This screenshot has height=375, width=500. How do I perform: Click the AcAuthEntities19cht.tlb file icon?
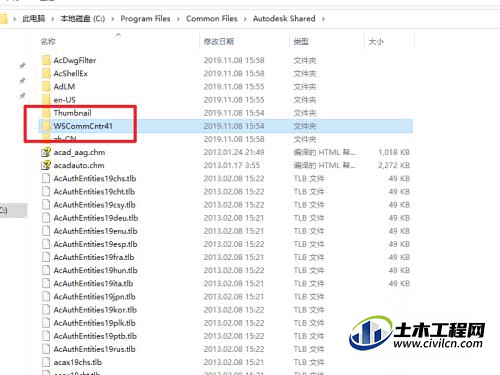coord(46,192)
